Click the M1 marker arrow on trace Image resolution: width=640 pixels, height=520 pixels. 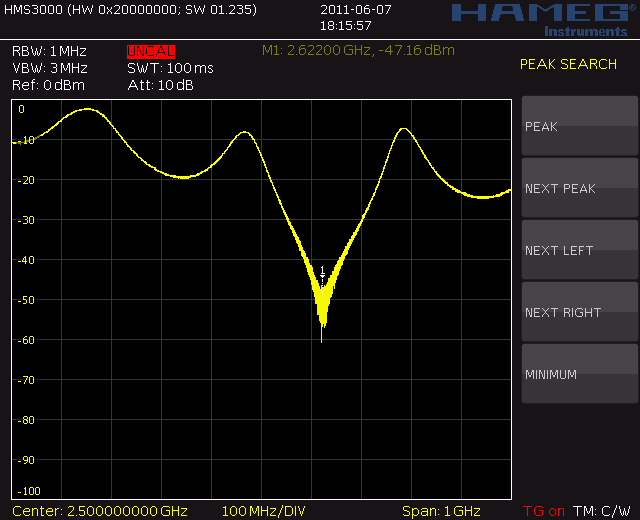(x=322, y=271)
